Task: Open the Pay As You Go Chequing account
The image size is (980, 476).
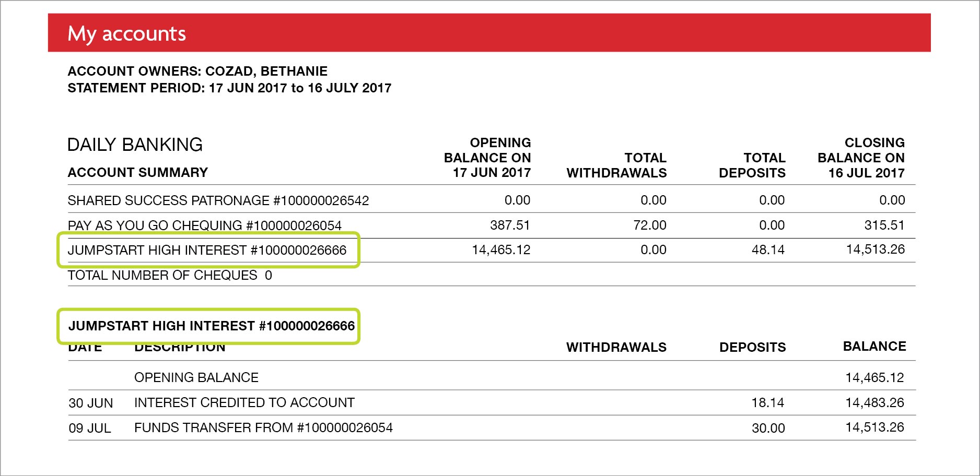Action: click(204, 225)
